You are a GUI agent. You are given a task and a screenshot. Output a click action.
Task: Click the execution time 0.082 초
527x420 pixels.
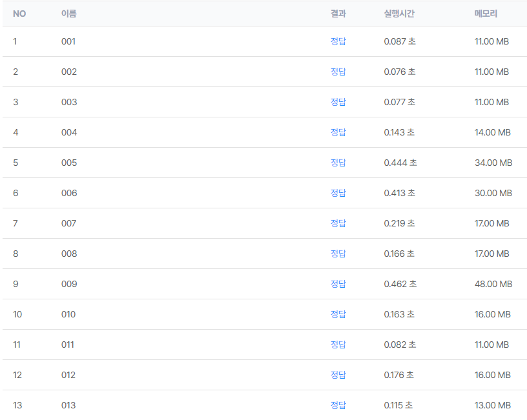pos(400,345)
